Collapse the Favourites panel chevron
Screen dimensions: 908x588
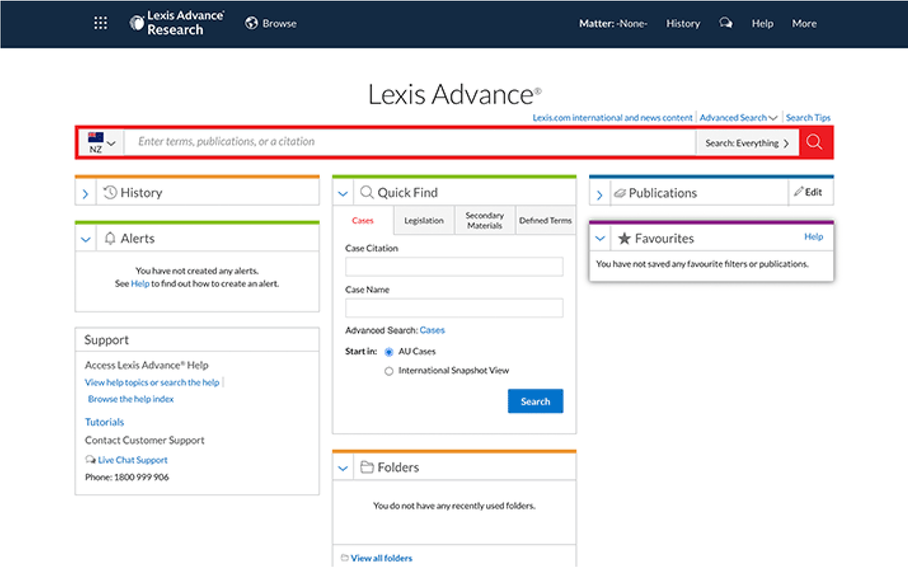[600, 238]
